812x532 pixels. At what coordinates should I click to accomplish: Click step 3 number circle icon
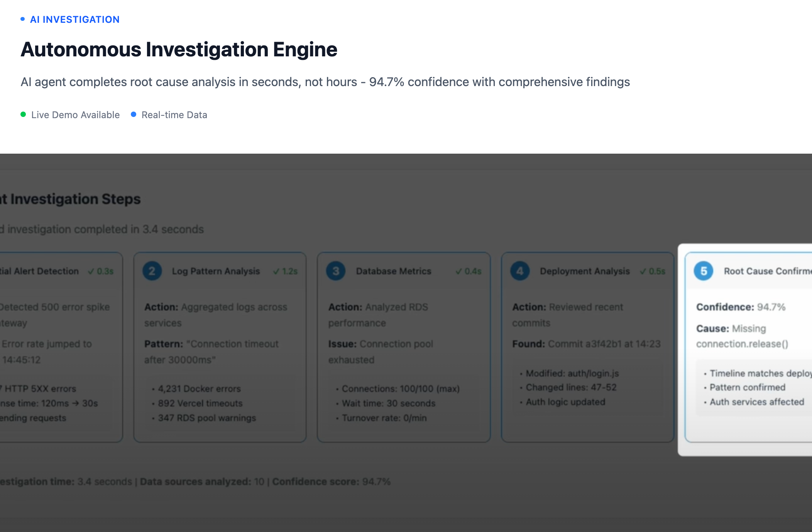click(x=336, y=271)
